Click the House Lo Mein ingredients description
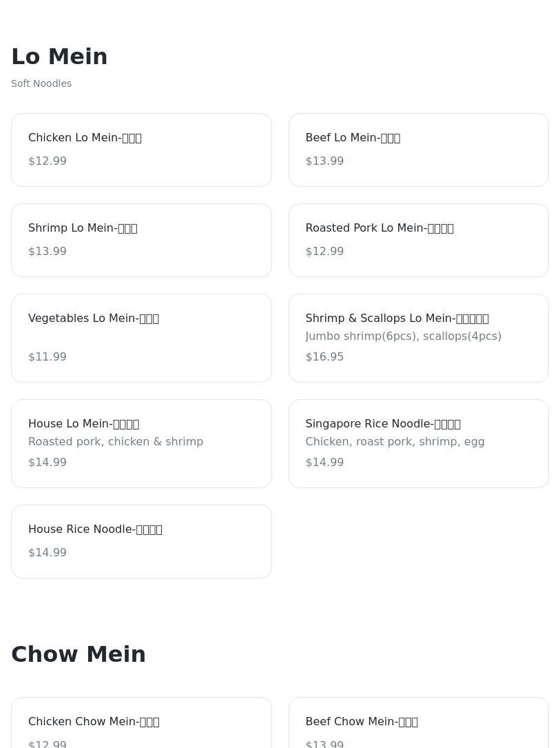Image resolution: width=560 pixels, height=748 pixels. click(116, 441)
